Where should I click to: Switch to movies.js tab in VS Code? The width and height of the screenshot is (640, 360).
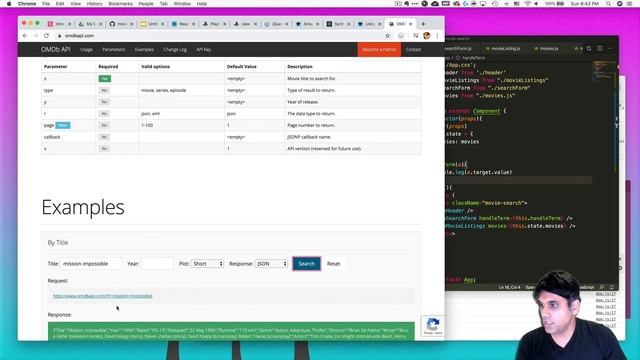(549, 48)
